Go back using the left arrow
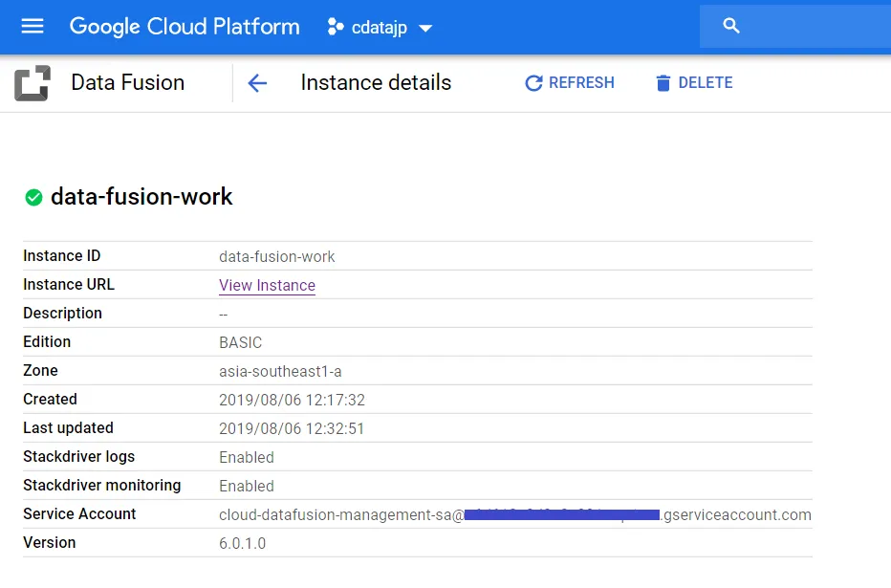This screenshot has width=891, height=588. (x=256, y=83)
